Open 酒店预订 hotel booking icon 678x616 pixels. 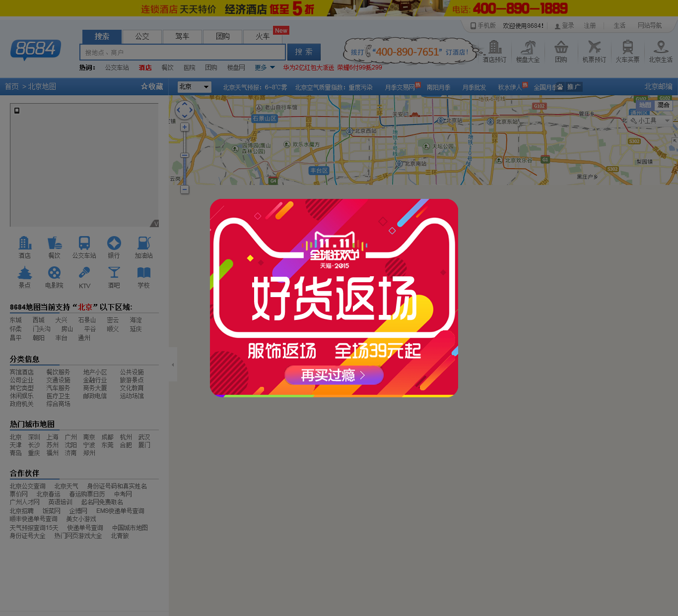[x=495, y=47]
